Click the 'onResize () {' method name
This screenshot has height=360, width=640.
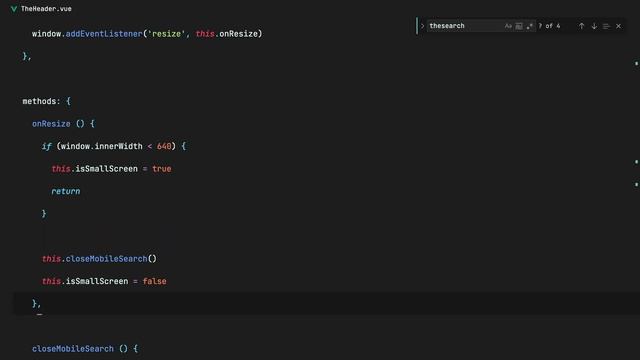51,124
